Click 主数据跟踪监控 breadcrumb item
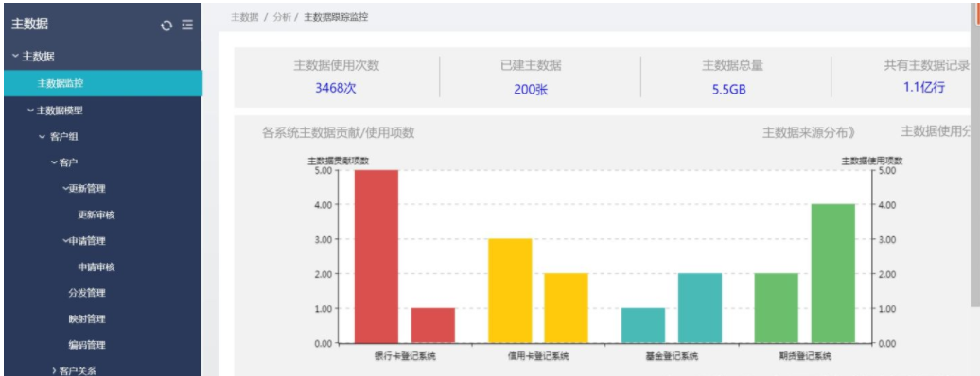980x376 pixels. pyautogui.click(x=336, y=18)
